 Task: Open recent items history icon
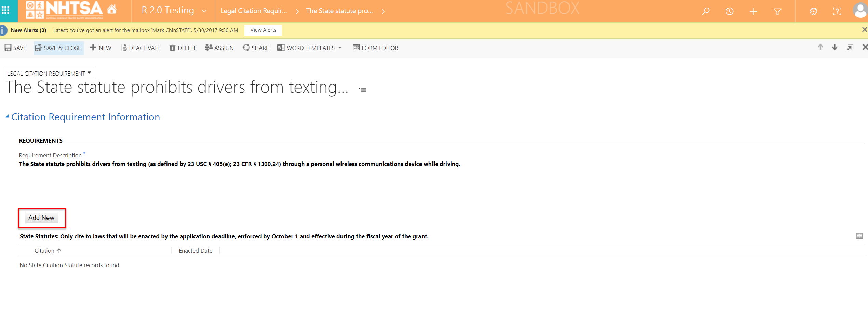coord(730,11)
